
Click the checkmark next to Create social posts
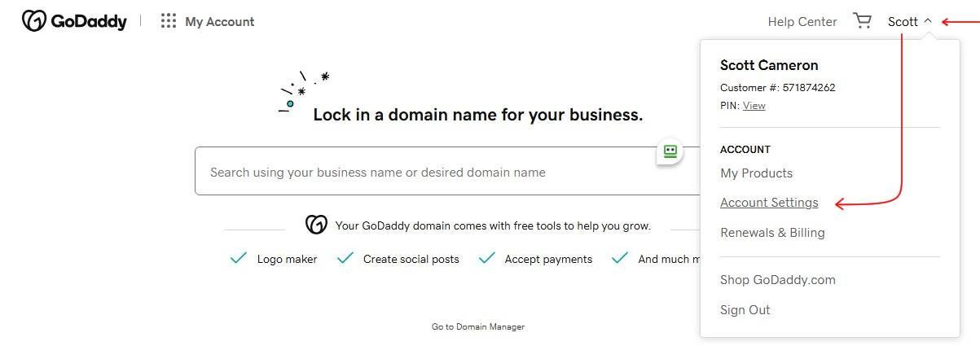345,258
